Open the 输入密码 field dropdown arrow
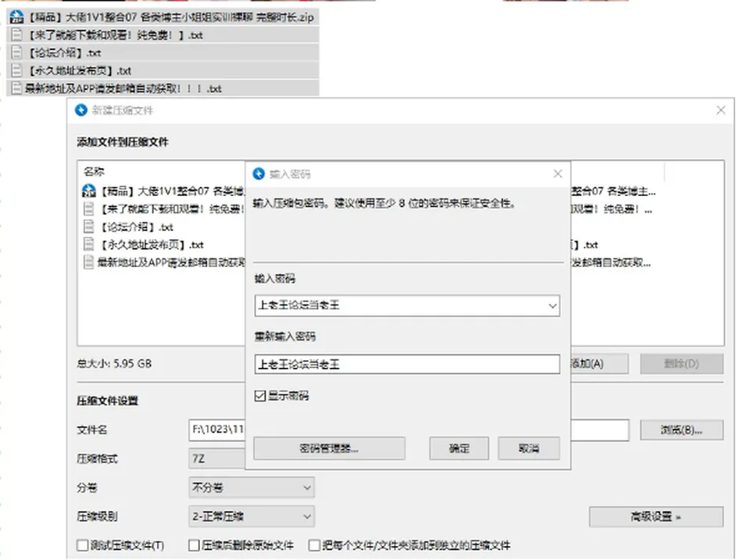 552,305
